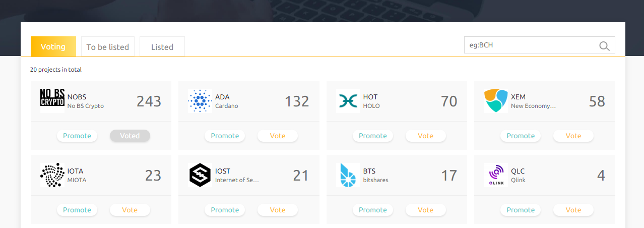Promote the HOLO HOT project
This screenshot has height=228, width=644.
pyautogui.click(x=372, y=136)
